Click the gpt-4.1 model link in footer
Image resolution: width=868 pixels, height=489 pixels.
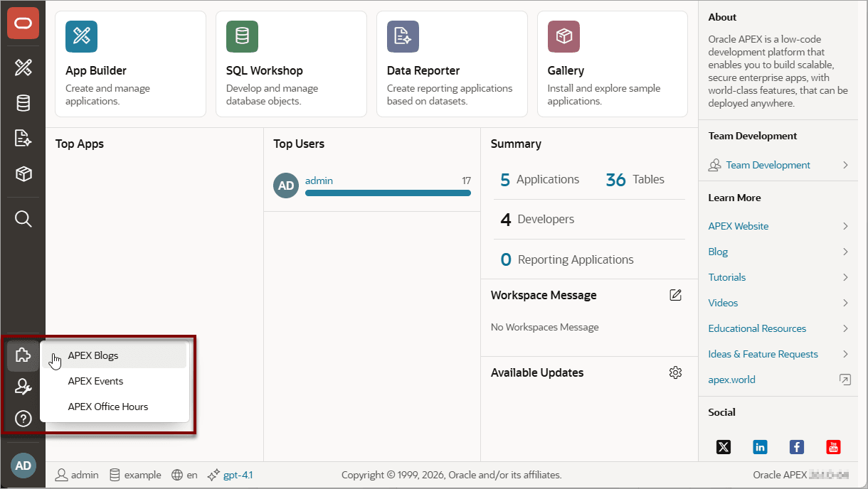[238, 475]
